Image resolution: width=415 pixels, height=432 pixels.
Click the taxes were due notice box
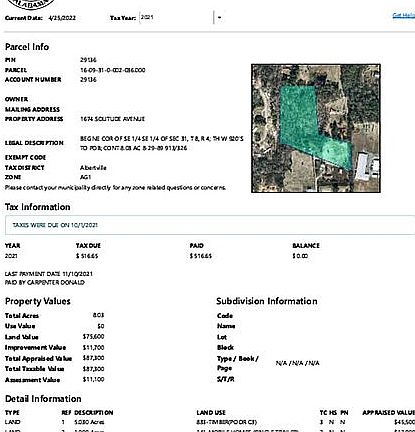pyautogui.click(x=210, y=225)
